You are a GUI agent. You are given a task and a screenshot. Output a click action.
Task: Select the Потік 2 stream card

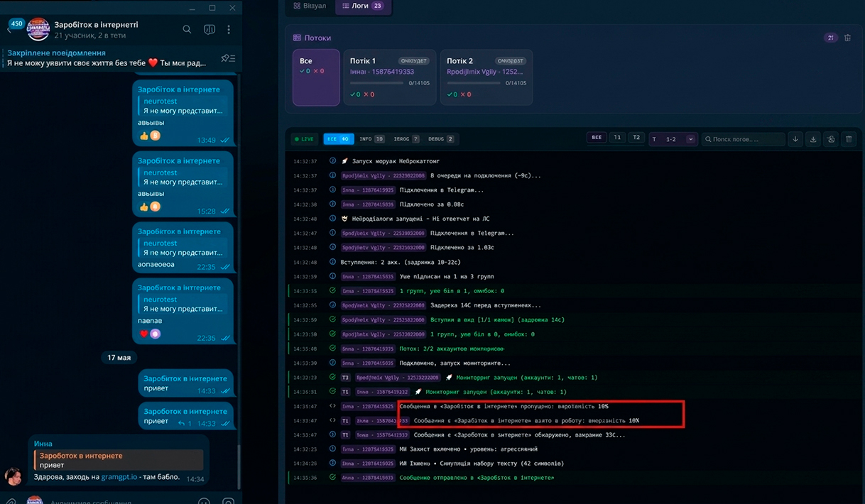click(x=486, y=78)
